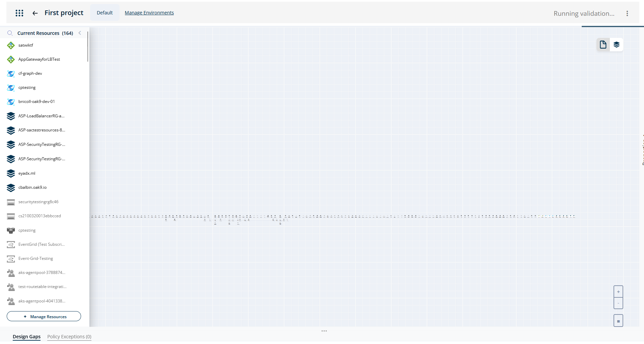Viewport: 644px width, 344px height.
Task: Select the eyadx.ml resource name
Action: pyautogui.click(x=27, y=173)
